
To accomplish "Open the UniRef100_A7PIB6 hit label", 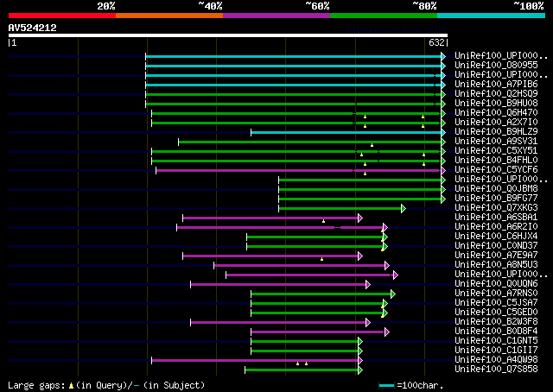I will pos(496,85).
